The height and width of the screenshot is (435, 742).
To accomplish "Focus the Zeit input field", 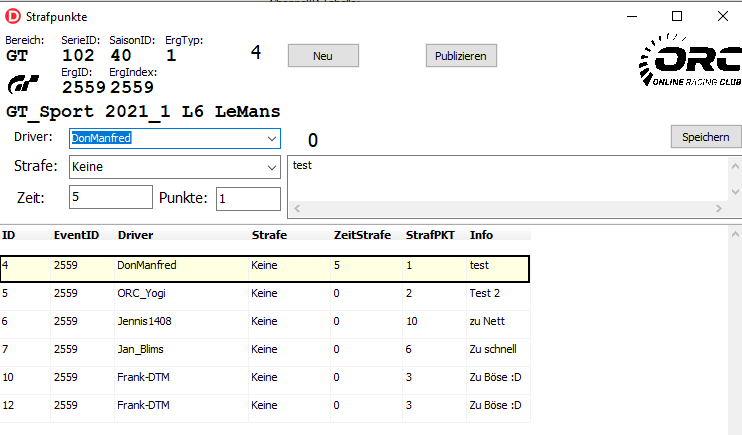I will point(110,197).
